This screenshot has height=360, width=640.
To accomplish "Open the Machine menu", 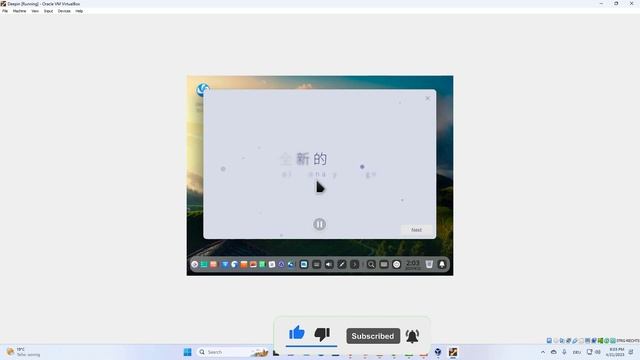I will click(19, 11).
